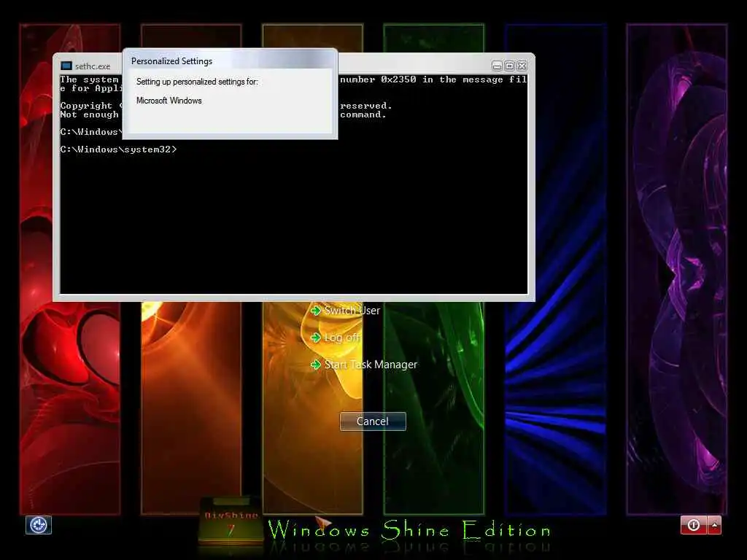Minimize the sethc.exe window

point(497,66)
